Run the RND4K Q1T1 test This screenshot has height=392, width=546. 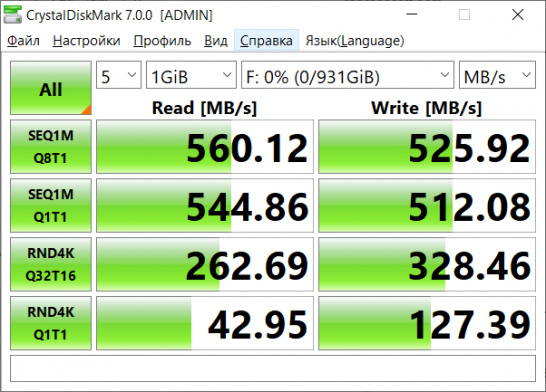coord(51,323)
